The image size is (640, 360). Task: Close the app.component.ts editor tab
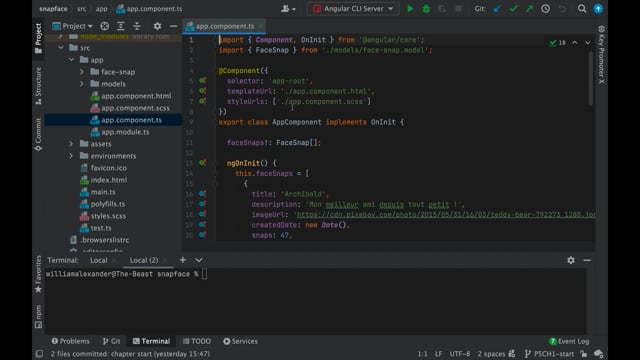(x=260, y=26)
